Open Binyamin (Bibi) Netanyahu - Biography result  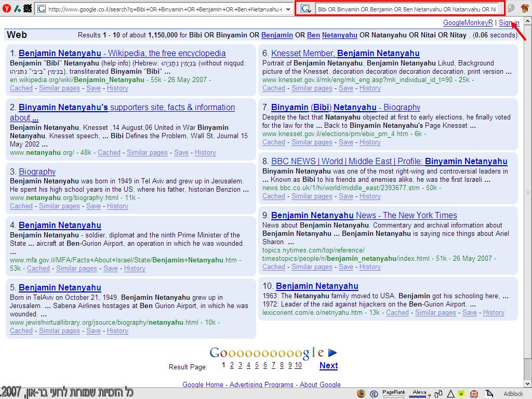tap(345, 108)
